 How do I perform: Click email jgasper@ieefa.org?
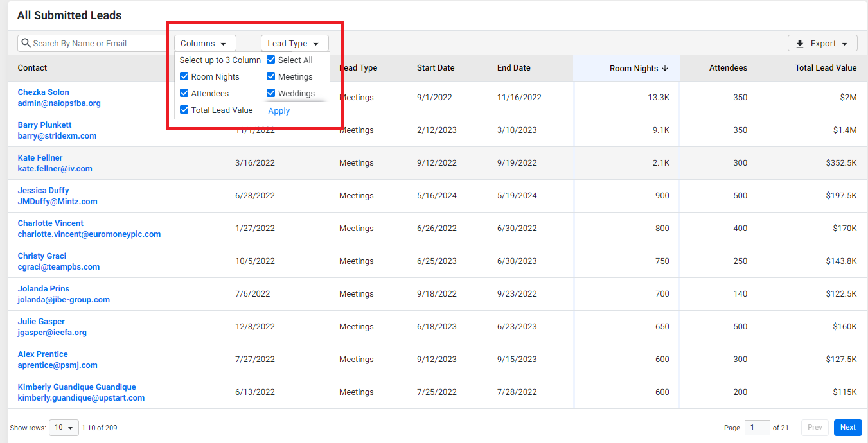53,333
